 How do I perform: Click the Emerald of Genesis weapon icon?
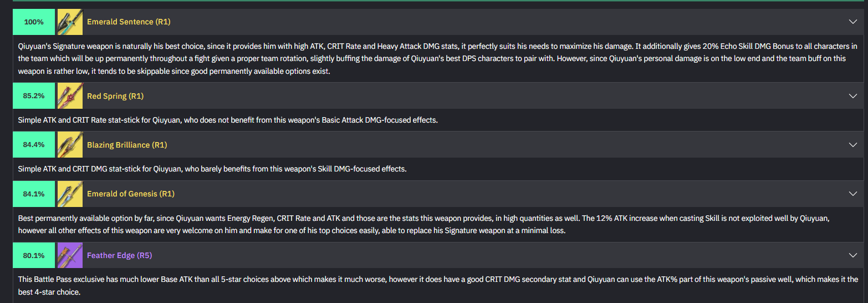[70, 194]
